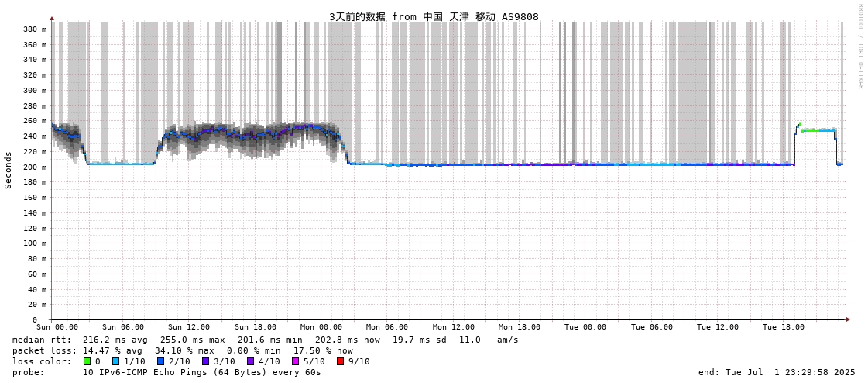Click the 'Sun 12:00' time axis label
The height and width of the screenshot is (383, 868).
coord(190,327)
